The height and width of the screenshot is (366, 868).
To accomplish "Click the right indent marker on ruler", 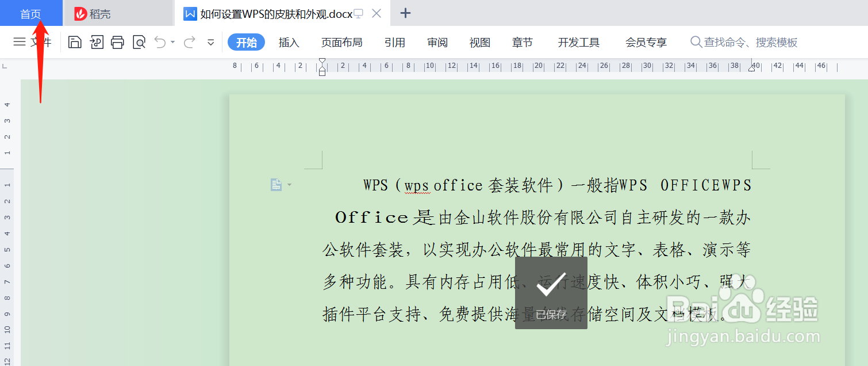I will click(751, 68).
